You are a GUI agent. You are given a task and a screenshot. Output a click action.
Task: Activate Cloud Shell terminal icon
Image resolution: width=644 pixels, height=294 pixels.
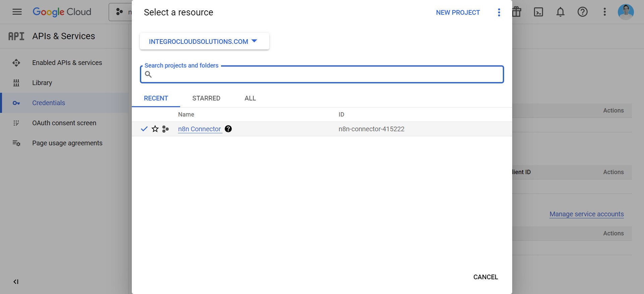(x=538, y=12)
